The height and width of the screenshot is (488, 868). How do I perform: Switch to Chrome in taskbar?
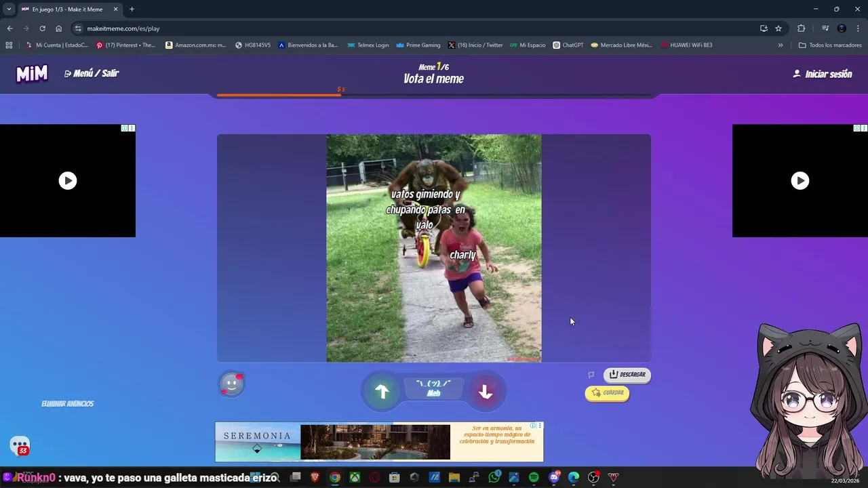pyautogui.click(x=335, y=477)
